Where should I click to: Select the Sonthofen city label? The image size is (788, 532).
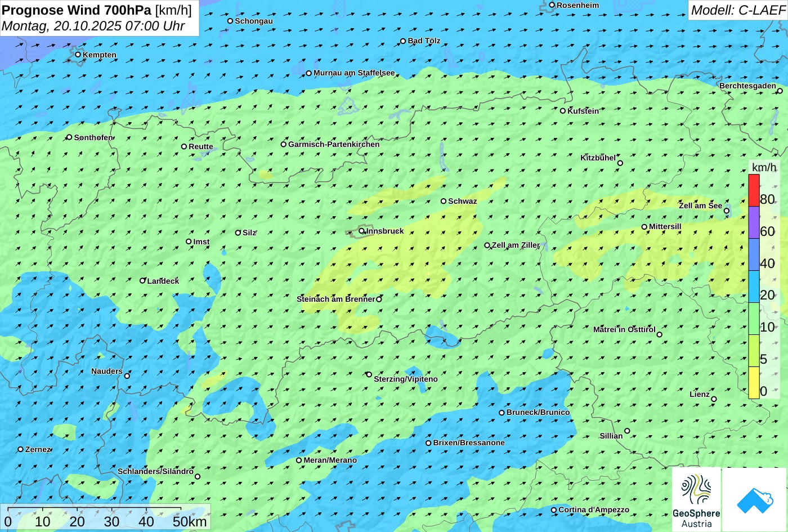93,137
